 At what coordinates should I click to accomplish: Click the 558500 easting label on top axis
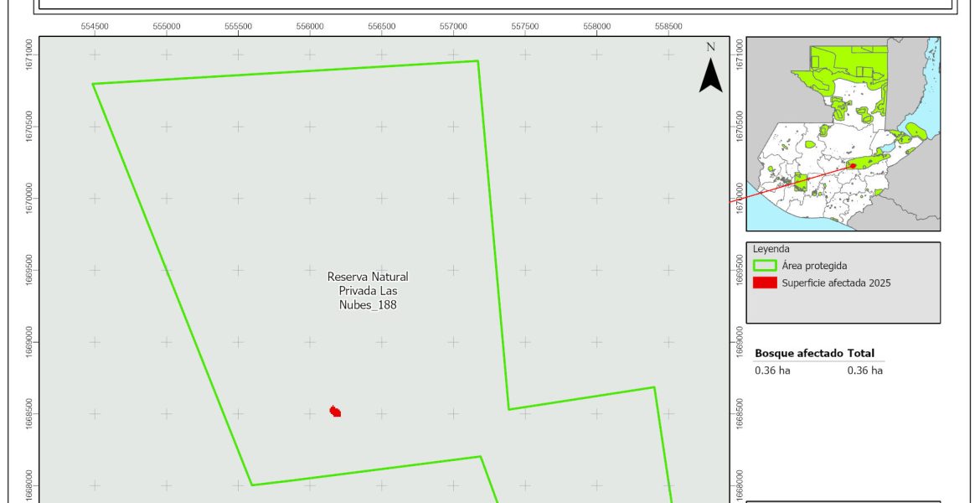coord(668,27)
